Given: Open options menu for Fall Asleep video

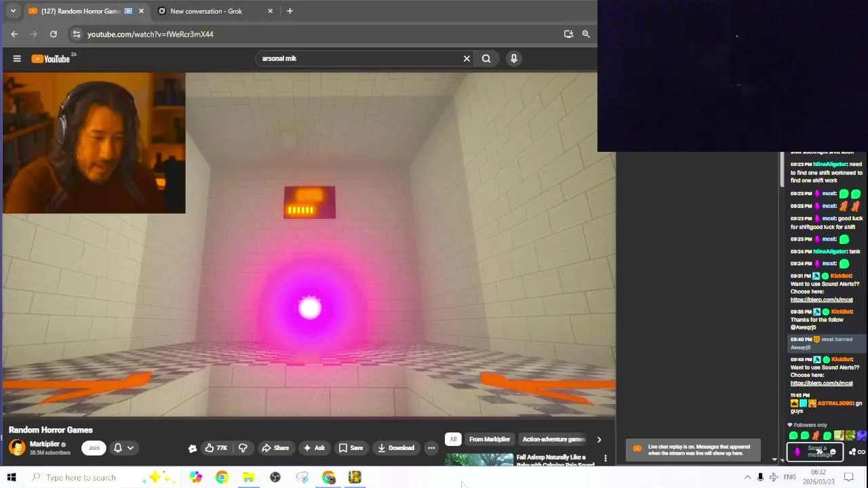Looking at the screenshot, I should [606, 458].
